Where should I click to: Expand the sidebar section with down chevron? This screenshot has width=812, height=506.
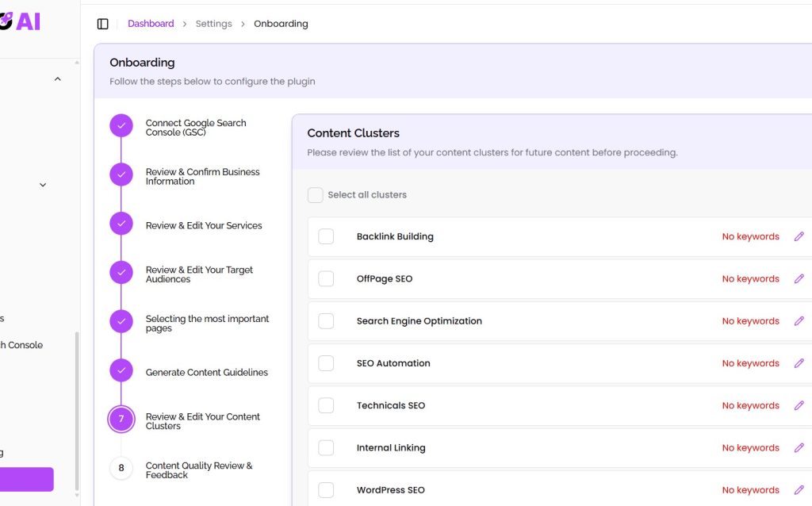(x=43, y=185)
